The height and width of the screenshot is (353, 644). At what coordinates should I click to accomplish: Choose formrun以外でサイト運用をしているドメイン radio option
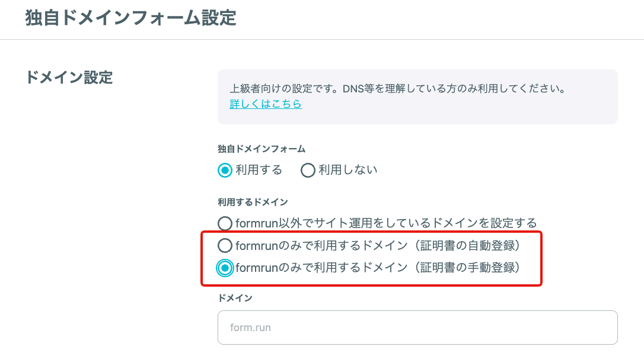pos(225,223)
